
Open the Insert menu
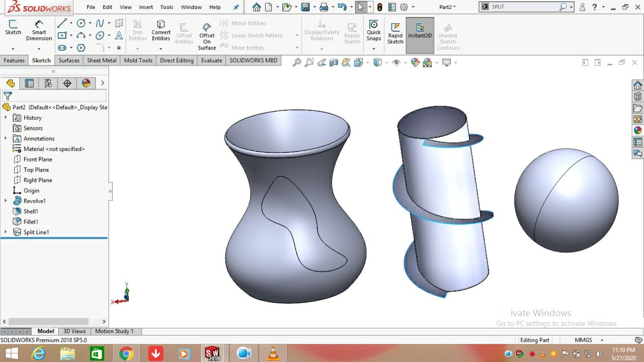(146, 7)
